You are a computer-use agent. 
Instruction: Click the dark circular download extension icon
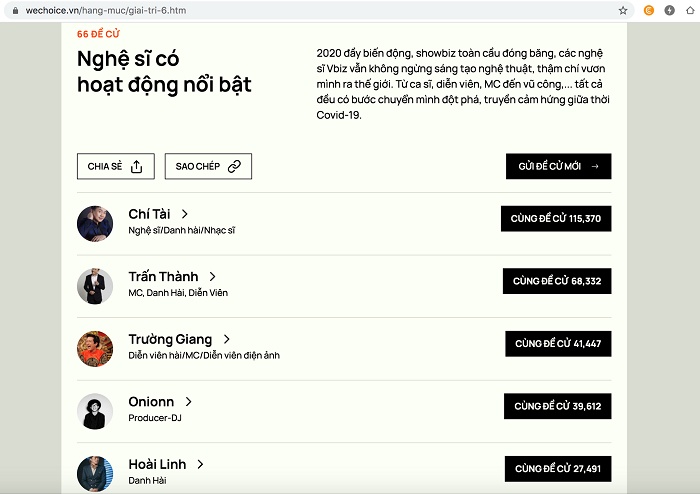(x=669, y=10)
